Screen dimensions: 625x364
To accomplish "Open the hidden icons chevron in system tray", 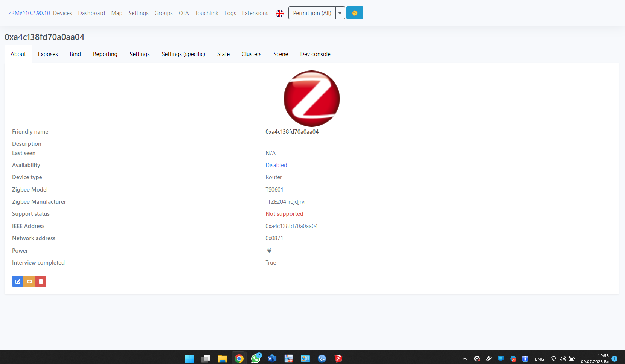I will pyautogui.click(x=465, y=359).
